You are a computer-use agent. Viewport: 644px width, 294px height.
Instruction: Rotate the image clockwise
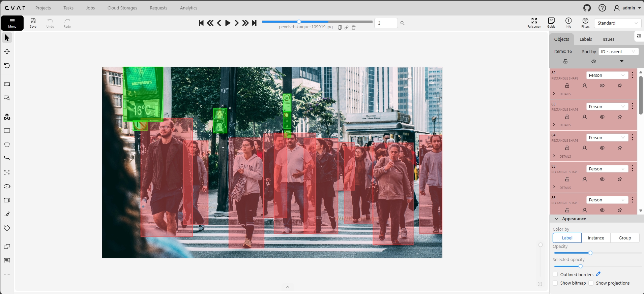click(7, 65)
